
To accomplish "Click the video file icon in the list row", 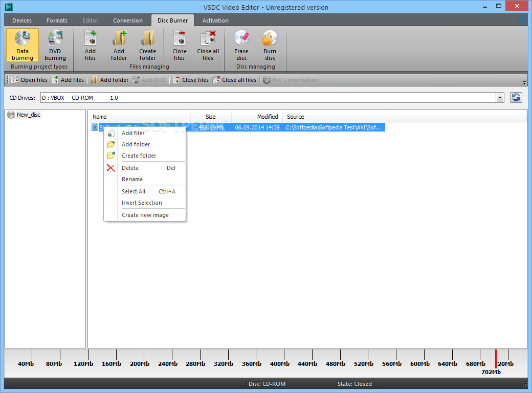I will click(95, 127).
